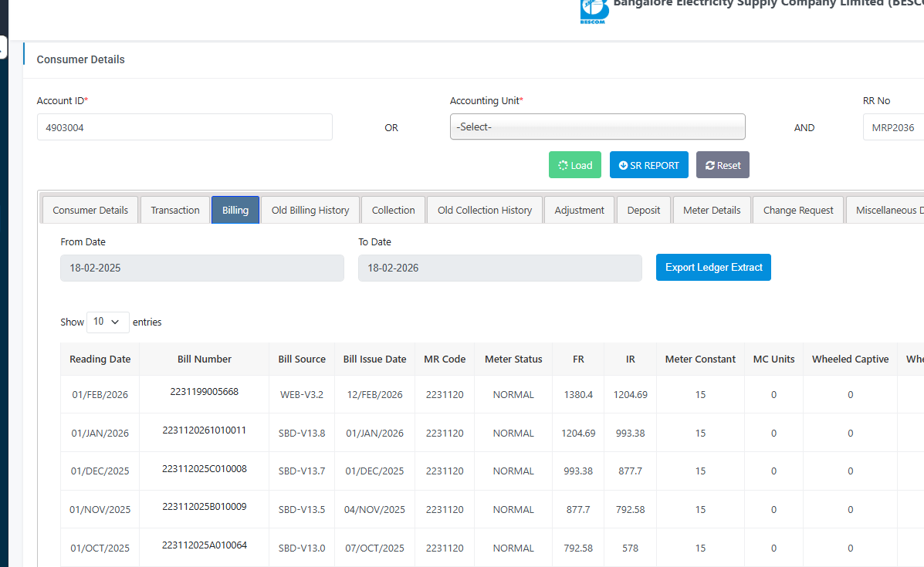The height and width of the screenshot is (567, 924).
Task: Select the Old Billing History tab
Action: point(310,210)
